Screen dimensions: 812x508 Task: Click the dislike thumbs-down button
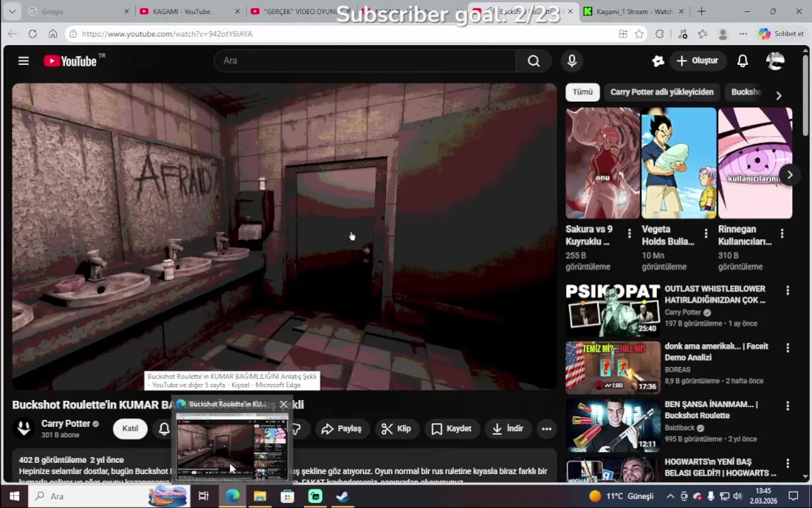pyautogui.click(x=296, y=429)
